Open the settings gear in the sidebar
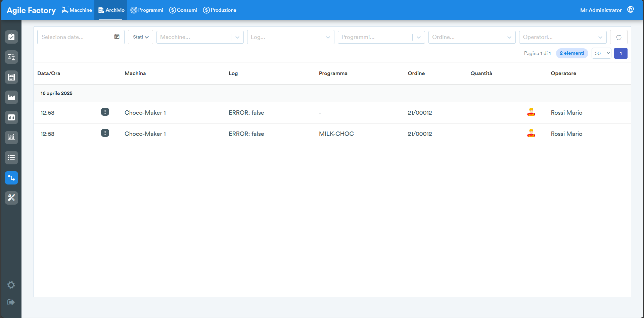 point(11,285)
